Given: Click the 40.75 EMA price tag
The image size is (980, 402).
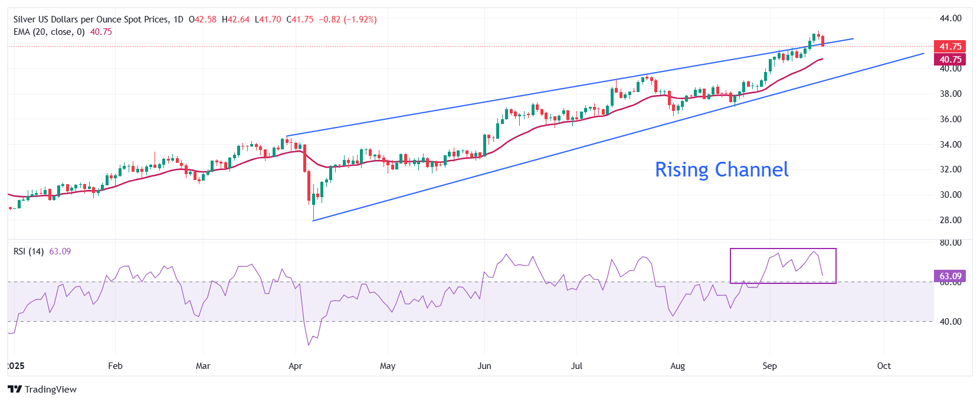Looking at the screenshot, I should click(x=950, y=59).
